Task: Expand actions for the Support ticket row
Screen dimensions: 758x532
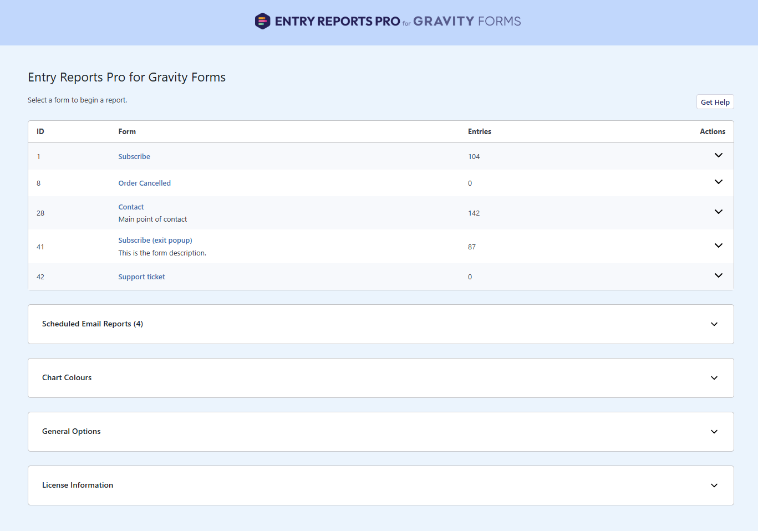Action: [718, 275]
